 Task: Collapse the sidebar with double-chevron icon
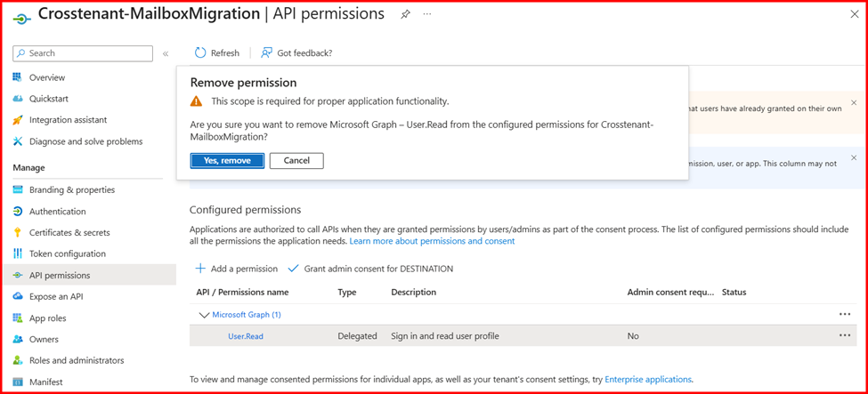(166, 54)
